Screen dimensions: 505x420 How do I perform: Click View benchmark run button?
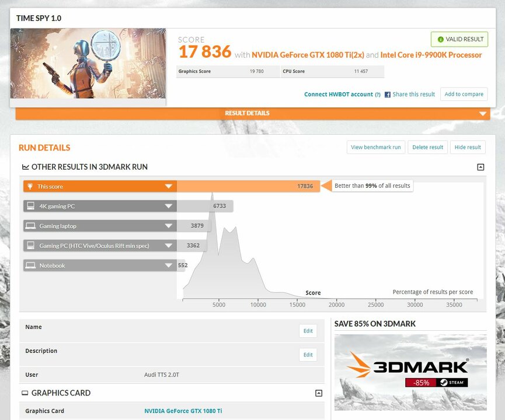pos(376,147)
